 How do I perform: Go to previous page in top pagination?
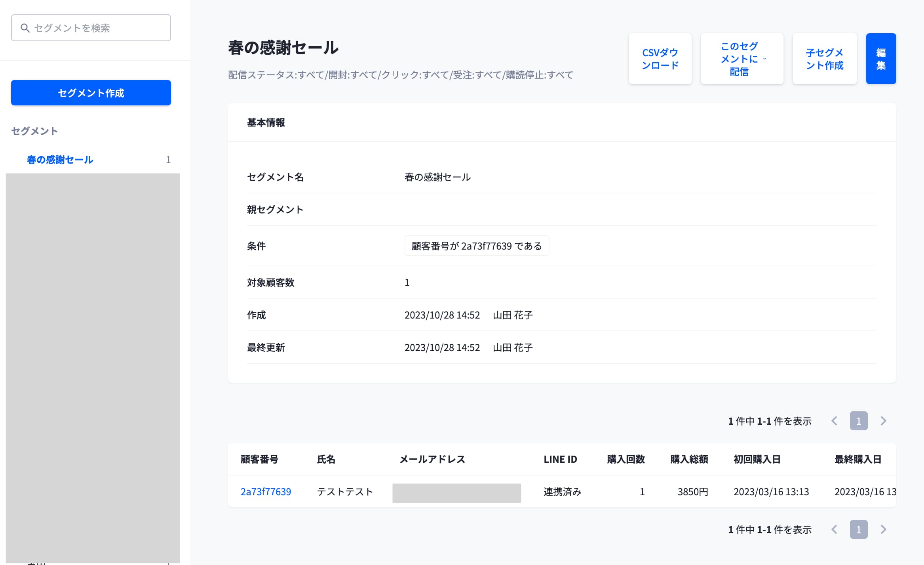[x=834, y=421]
